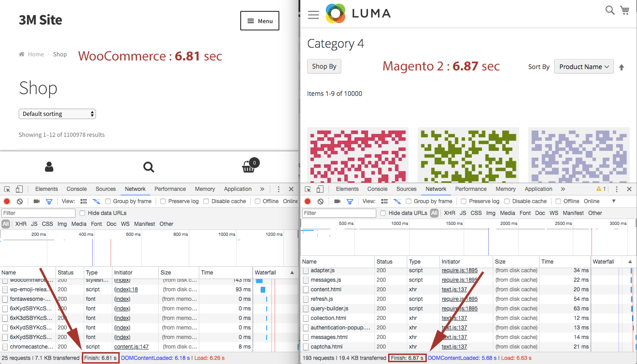Open the Luma shopping cart icon

(625, 10)
